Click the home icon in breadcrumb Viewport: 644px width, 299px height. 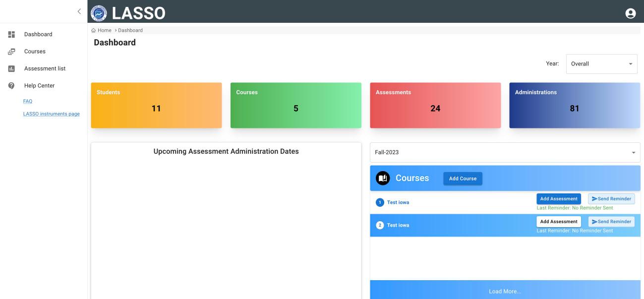(94, 30)
